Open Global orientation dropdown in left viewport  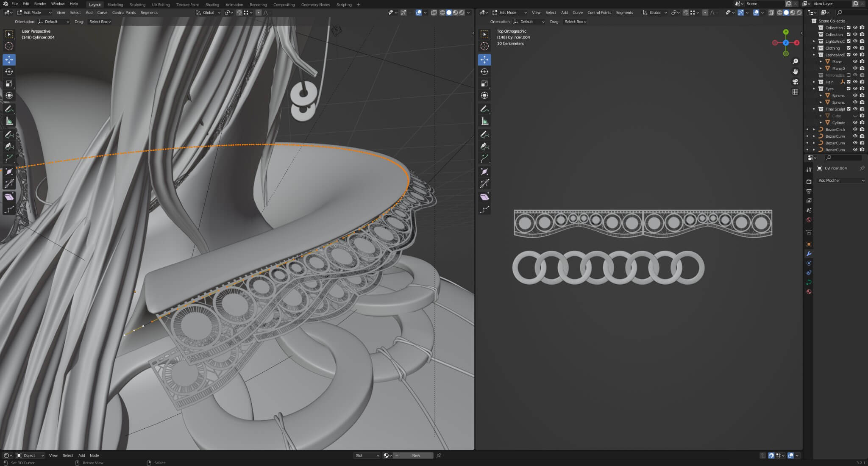209,13
